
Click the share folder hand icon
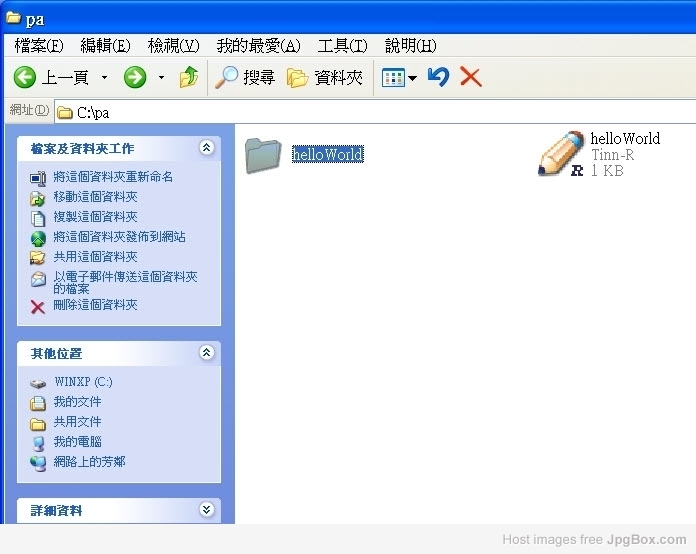38,257
